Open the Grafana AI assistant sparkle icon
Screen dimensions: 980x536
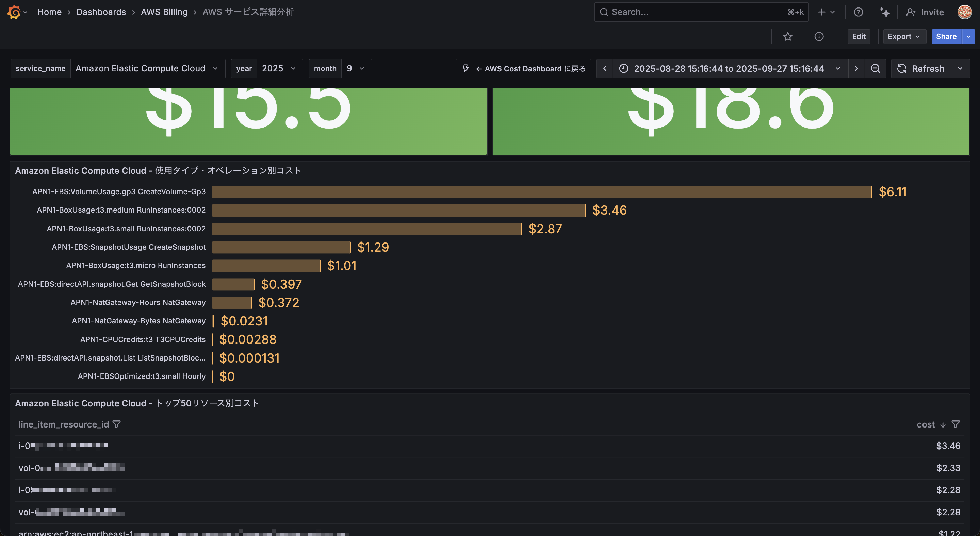click(884, 12)
